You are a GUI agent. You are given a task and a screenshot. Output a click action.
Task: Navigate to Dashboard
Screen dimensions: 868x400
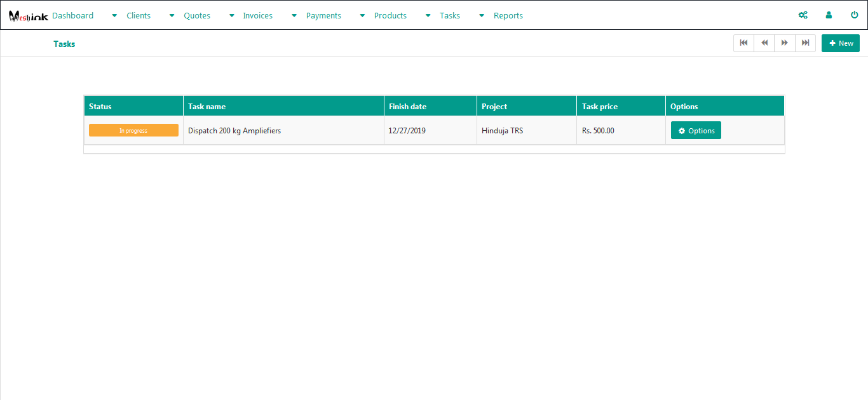tap(72, 16)
